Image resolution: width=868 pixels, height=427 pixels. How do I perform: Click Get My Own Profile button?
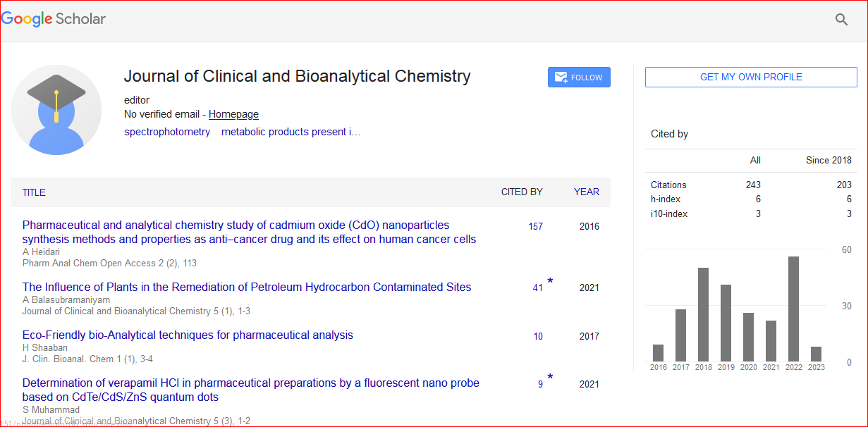751,78
